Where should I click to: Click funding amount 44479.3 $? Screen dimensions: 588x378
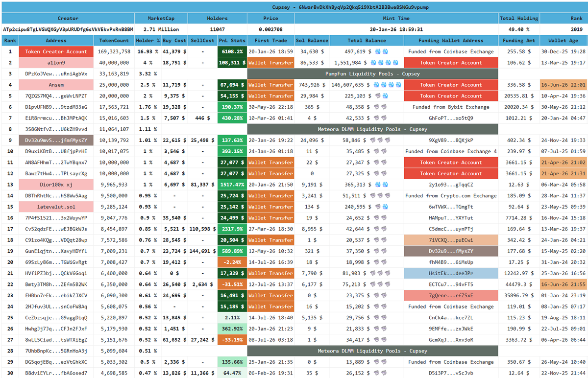click(x=519, y=284)
